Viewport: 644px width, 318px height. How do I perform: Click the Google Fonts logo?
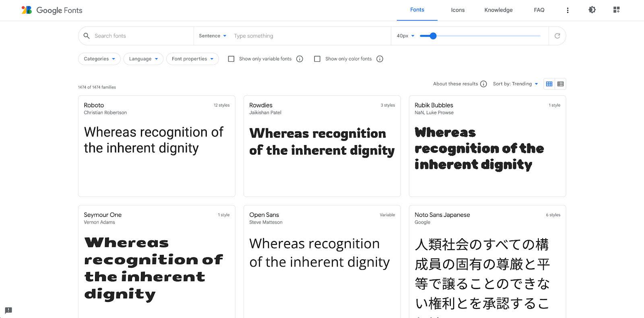point(52,10)
